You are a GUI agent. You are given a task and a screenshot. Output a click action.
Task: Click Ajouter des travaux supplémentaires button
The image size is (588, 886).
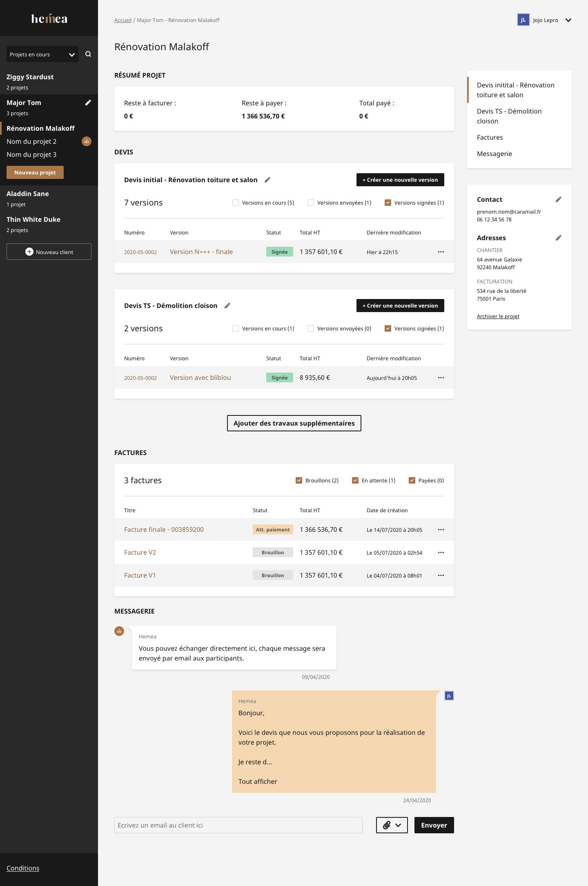pyautogui.click(x=294, y=423)
